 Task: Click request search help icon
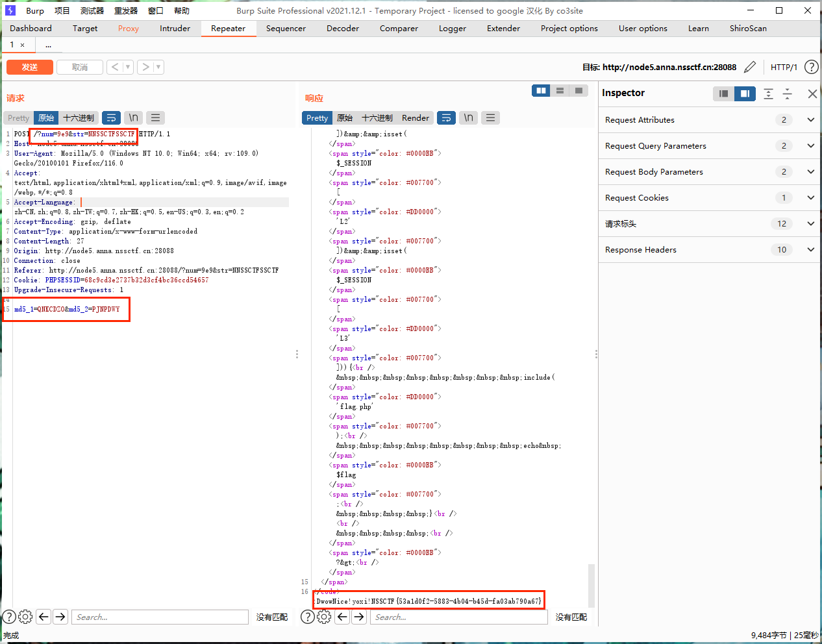9,617
